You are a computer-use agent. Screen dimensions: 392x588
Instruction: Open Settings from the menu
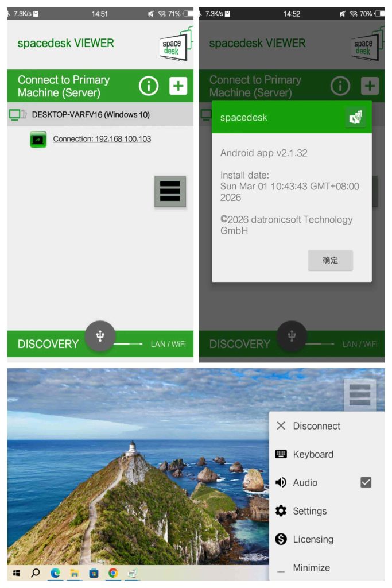point(327,511)
